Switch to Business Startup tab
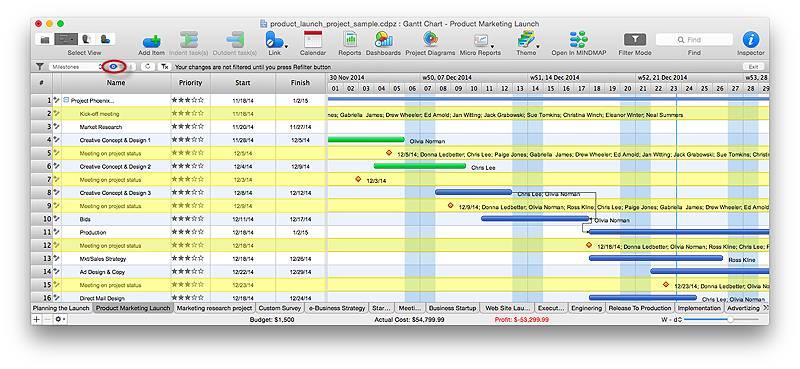 pyautogui.click(x=452, y=308)
